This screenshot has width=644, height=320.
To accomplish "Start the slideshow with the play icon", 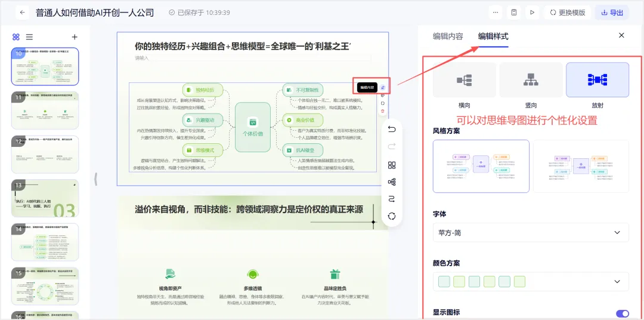I will point(532,13).
